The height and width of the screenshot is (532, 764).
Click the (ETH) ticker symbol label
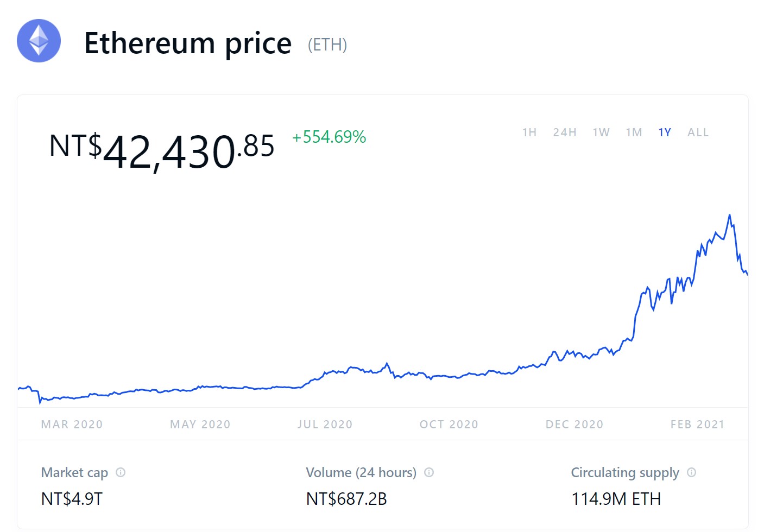327,45
